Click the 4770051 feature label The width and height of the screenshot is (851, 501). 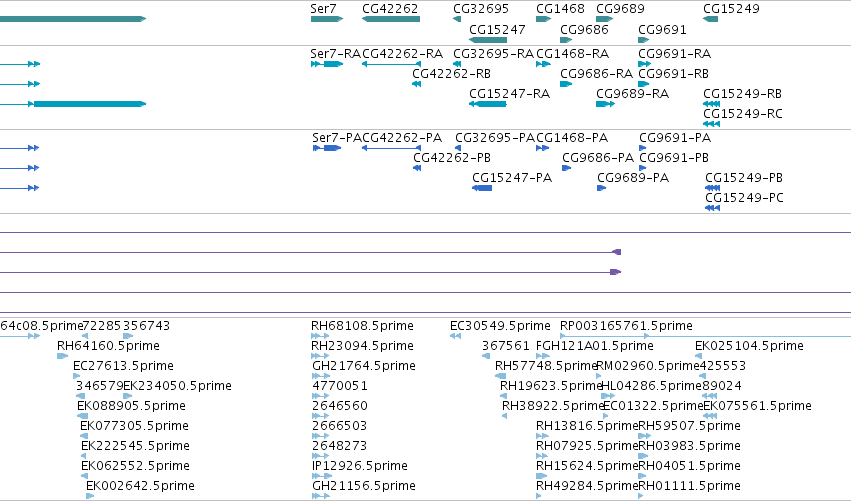[340, 386]
